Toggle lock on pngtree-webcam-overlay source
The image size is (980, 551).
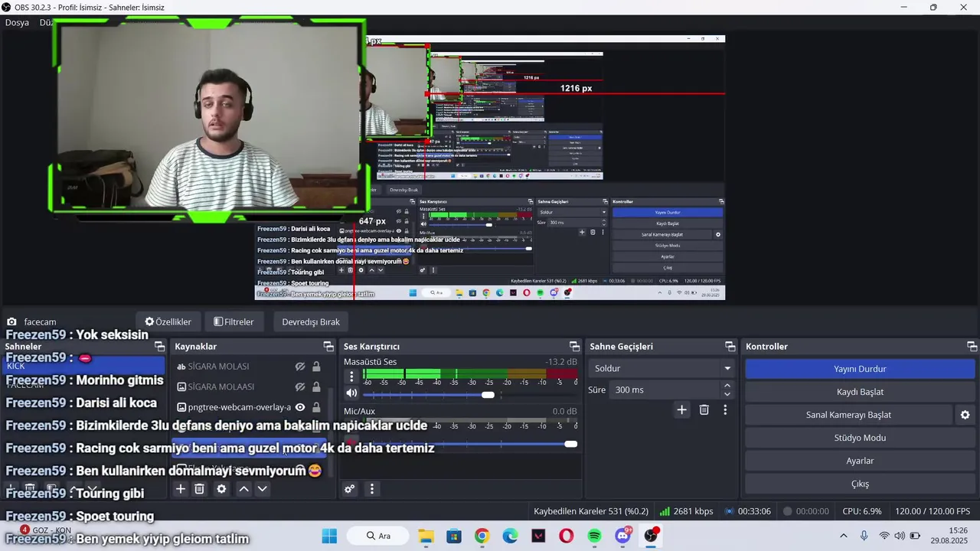coord(316,407)
